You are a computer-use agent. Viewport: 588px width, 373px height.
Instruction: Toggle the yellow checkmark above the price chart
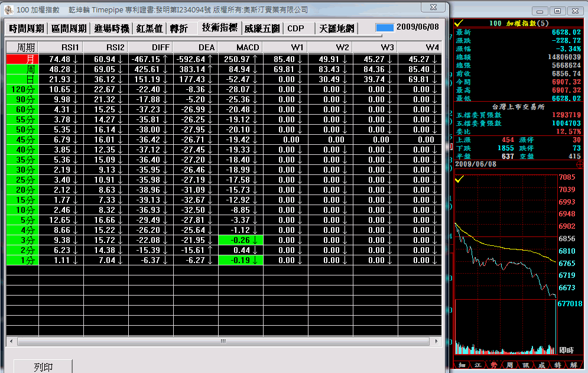click(460, 179)
